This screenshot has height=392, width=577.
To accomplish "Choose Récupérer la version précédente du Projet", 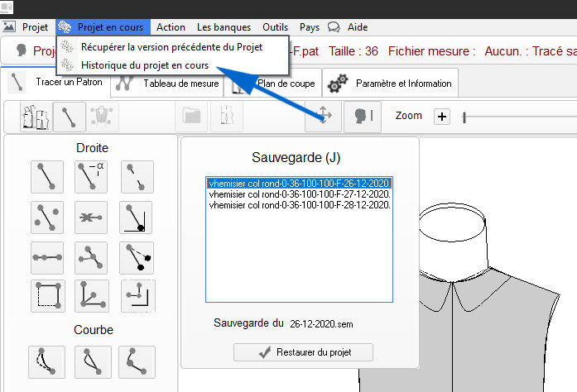I will (171, 47).
